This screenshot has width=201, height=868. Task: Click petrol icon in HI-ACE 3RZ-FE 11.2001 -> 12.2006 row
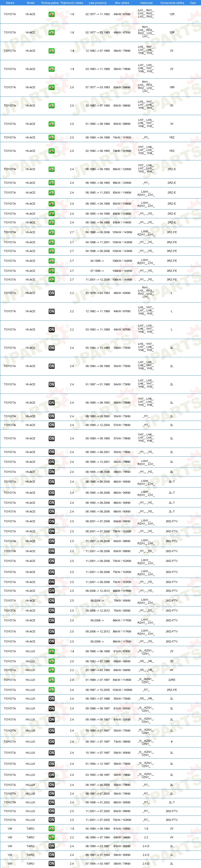coord(51,280)
